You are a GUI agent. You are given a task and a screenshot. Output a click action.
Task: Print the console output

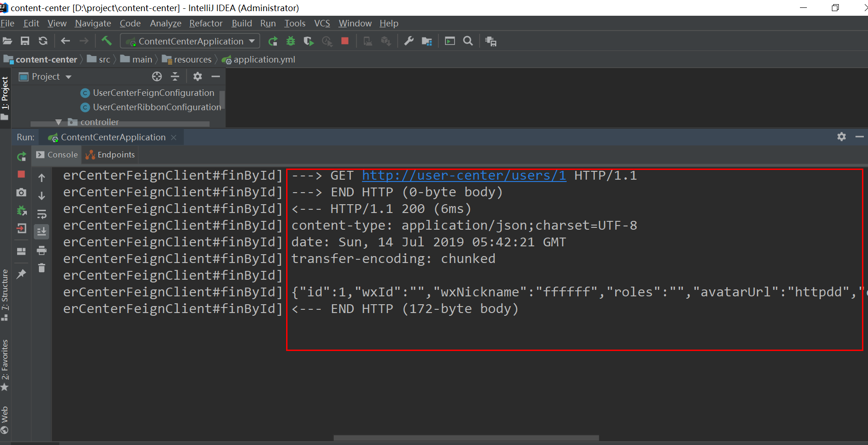click(x=42, y=250)
